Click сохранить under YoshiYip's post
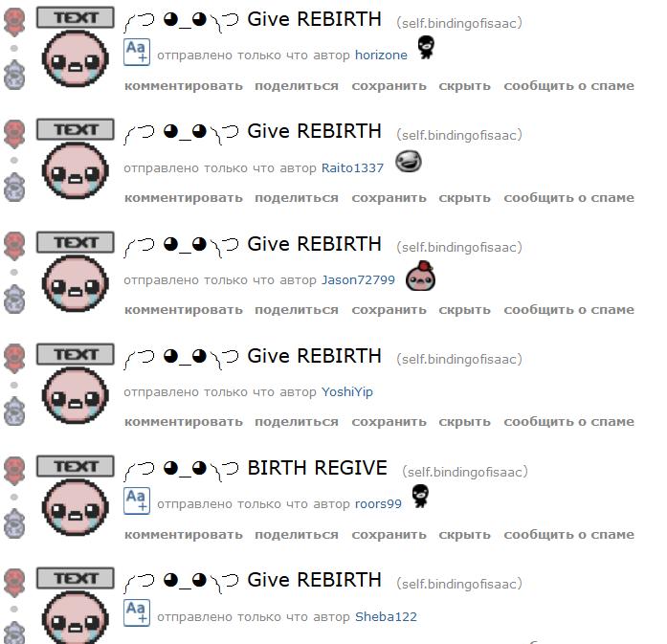The width and height of the screenshot is (667, 644). coord(389,422)
